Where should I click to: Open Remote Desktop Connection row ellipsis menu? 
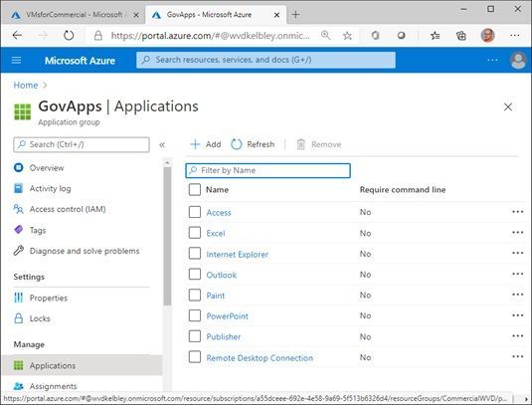click(517, 356)
